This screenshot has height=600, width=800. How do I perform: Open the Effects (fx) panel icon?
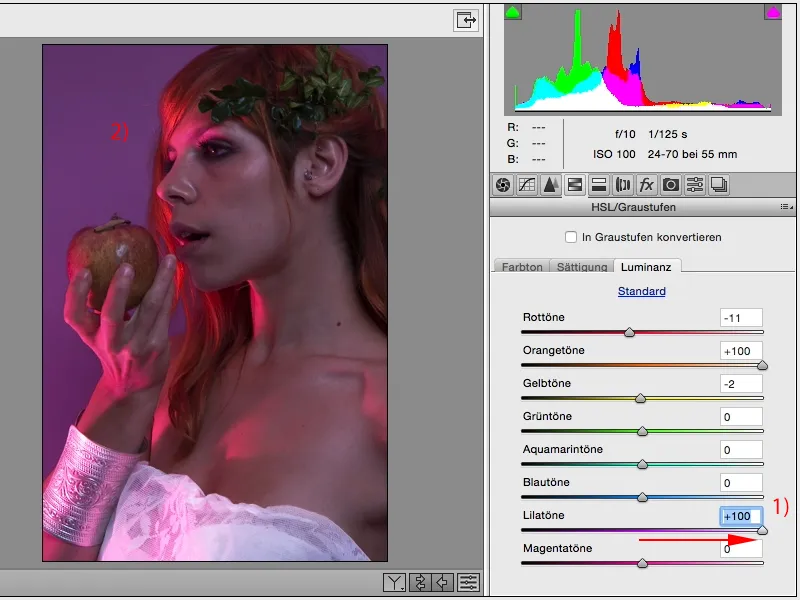click(x=647, y=185)
